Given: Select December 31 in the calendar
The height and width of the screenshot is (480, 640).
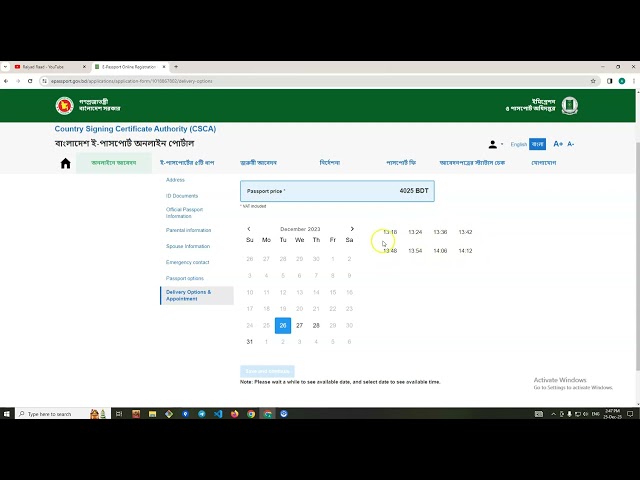Looking at the screenshot, I should click(x=250, y=342).
